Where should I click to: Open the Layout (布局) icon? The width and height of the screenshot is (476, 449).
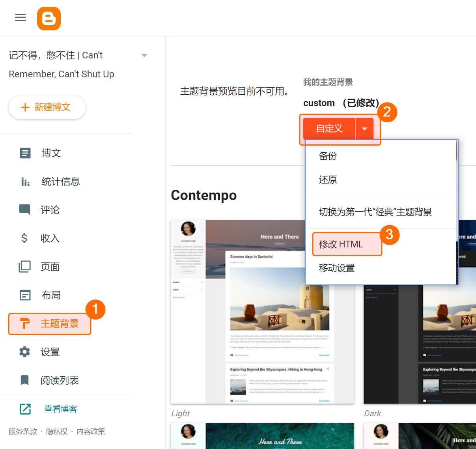25,295
